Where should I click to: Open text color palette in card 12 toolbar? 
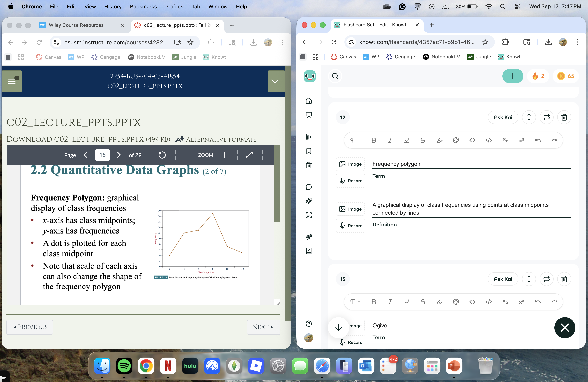456,140
